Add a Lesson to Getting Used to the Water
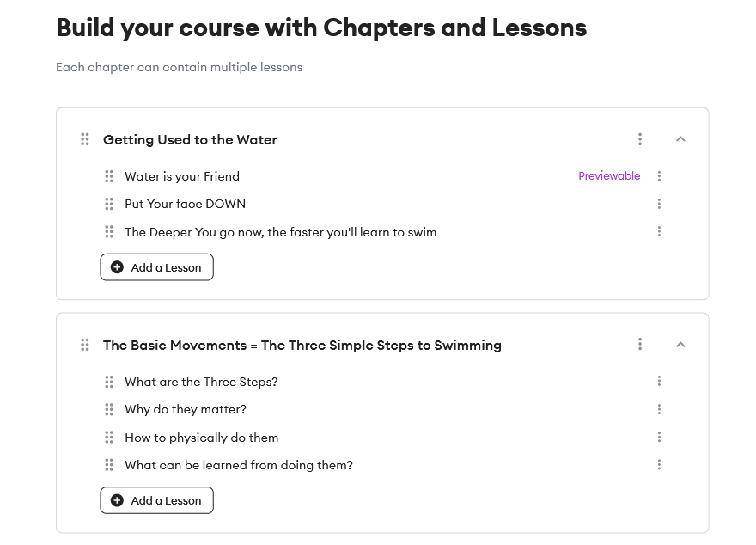756x545 pixels. click(156, 267)
